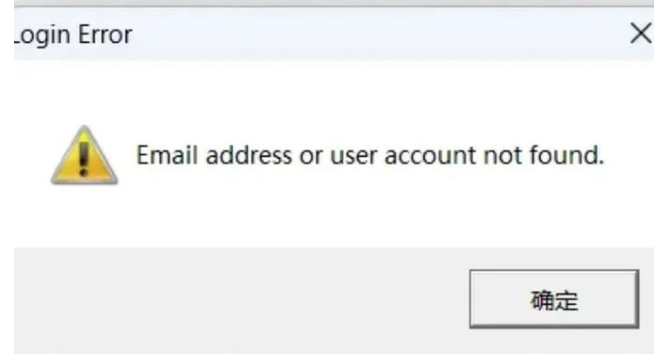The image size is (666, 364).
Task: Click the word 'user' in the error message
Action: [x=352, y=156]
